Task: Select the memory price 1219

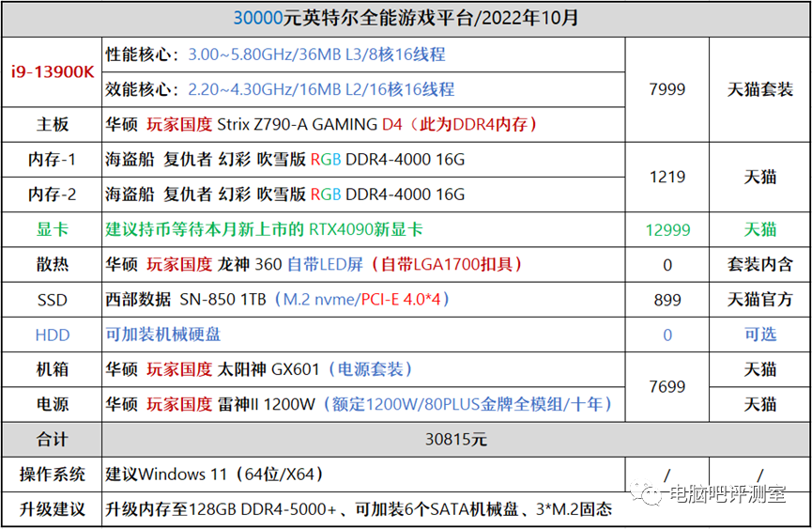Action: click(667, 178)
